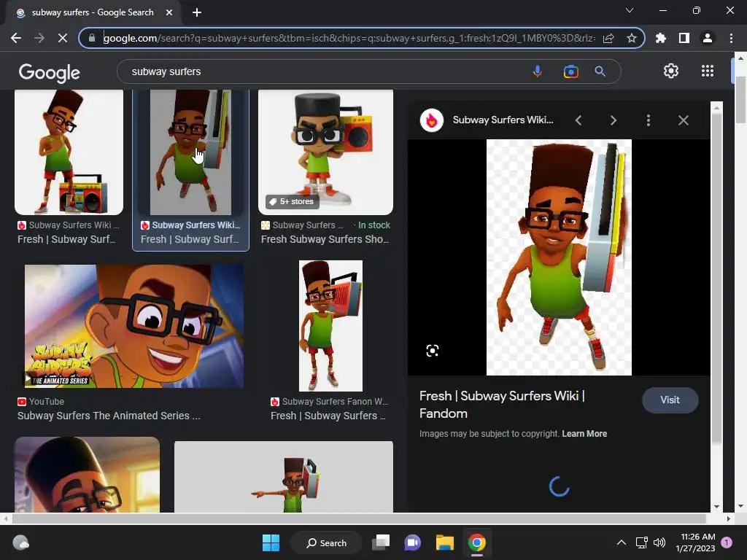Viewport: 747px width, 560px height.
Task: Open In stock shopping source label
Action: click(x=374, y=225)
